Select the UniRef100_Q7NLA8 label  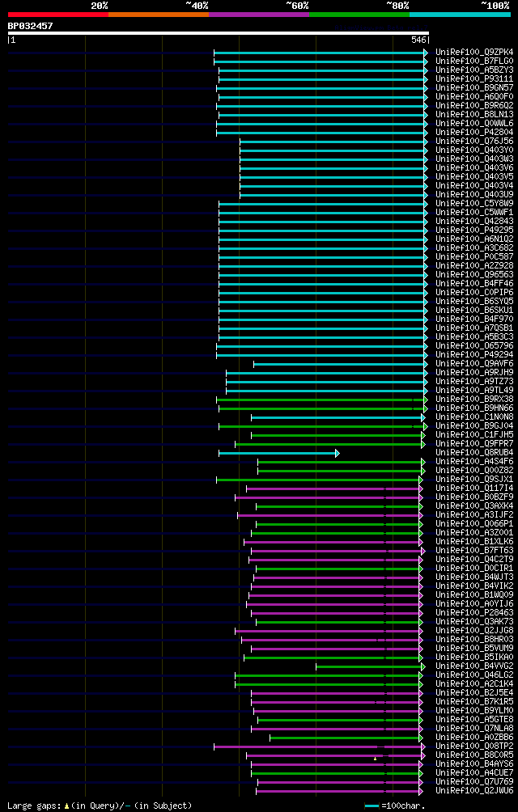coord(474,728)
